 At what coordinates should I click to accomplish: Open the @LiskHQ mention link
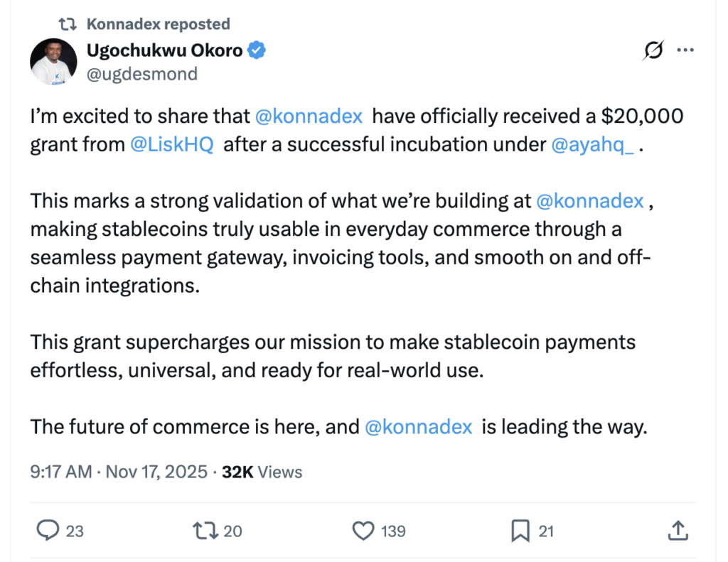[172, 145]
